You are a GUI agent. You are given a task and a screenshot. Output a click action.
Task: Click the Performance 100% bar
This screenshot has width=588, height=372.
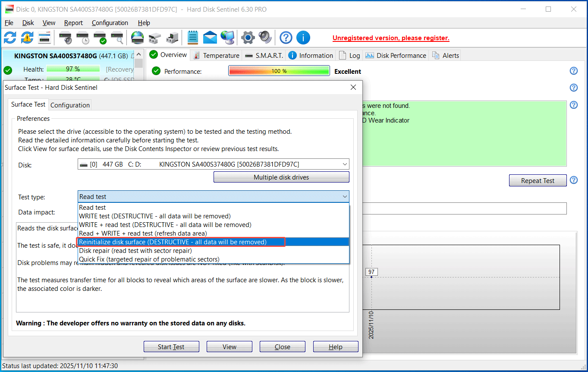279,70
